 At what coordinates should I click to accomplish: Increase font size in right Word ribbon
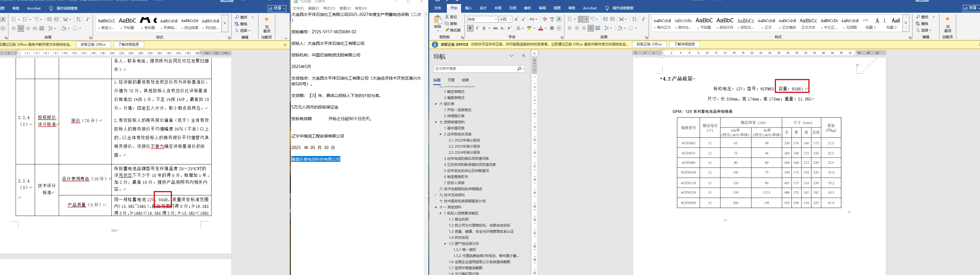(x=516, y=19)
